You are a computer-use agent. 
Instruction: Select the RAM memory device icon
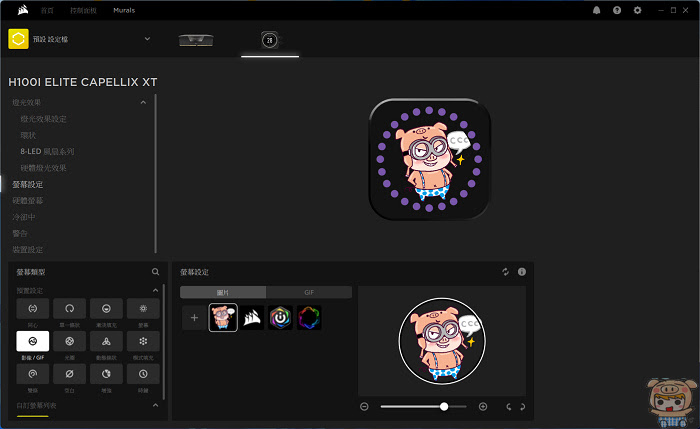pyautogui.click(x=196, y=40)
